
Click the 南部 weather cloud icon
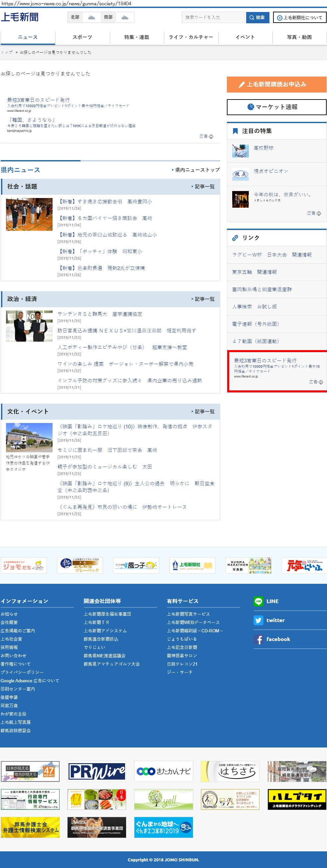(x=125, y=17)
